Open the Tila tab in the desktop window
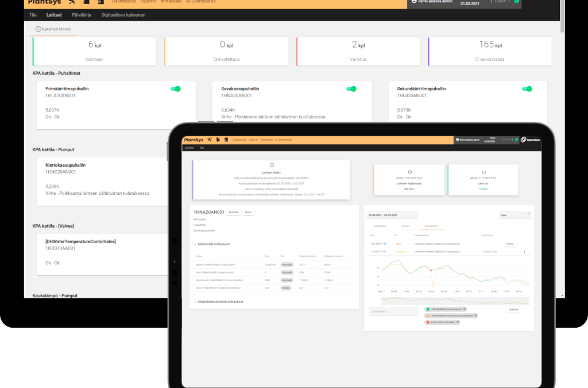This screenshot has width=588, height=388. (x=33, y=15)
